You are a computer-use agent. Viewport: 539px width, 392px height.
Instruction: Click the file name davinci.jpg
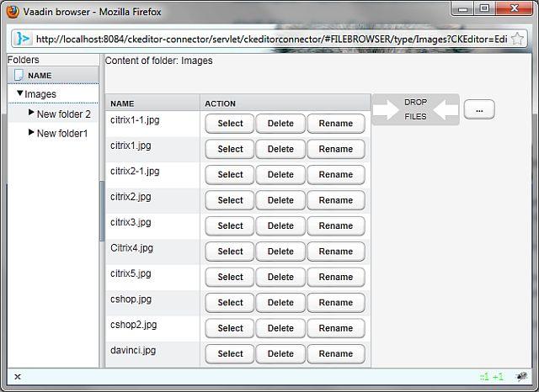tap(133, 351)
